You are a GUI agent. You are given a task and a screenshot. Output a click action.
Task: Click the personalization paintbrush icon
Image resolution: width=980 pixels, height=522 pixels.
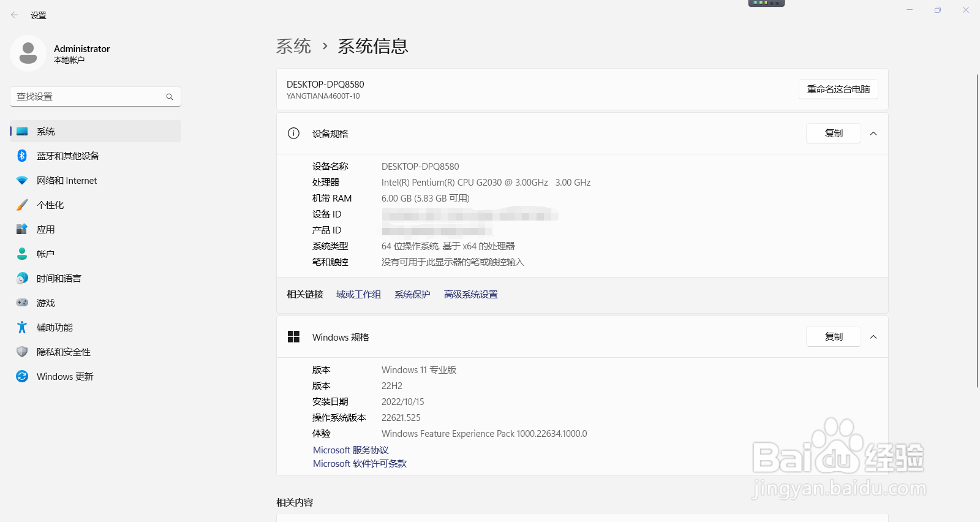pyautogui.click(x=22, y=205)
